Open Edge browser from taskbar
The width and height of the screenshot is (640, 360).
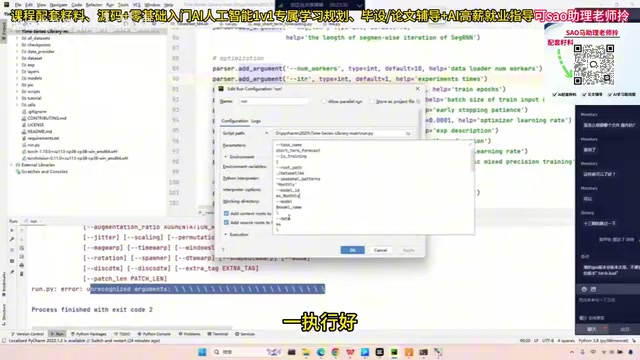(321, 352)
